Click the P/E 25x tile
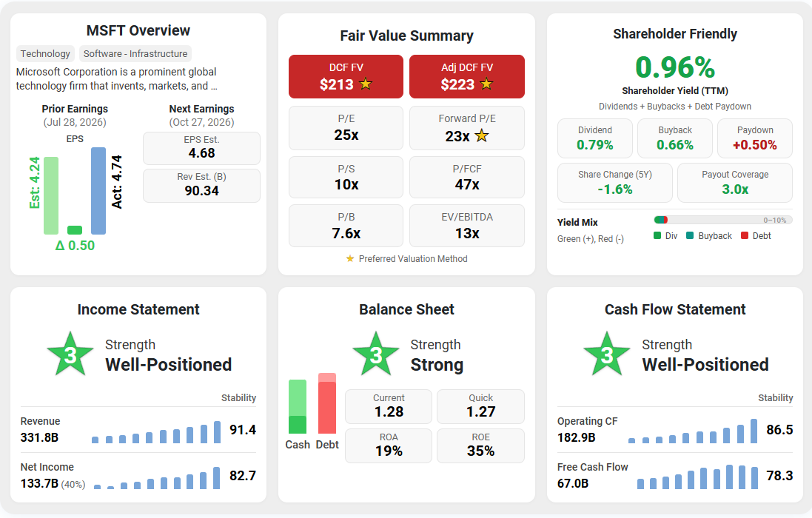This screenshot has width=812, height=518. [x=346, y=128]
